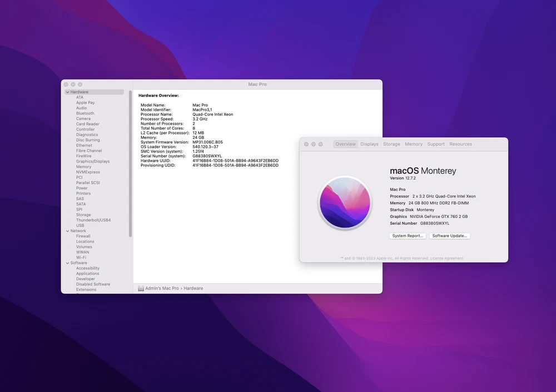556x392 pixels.
Task: Click Hardware in the path bar
Action: (x=193, y=289)
